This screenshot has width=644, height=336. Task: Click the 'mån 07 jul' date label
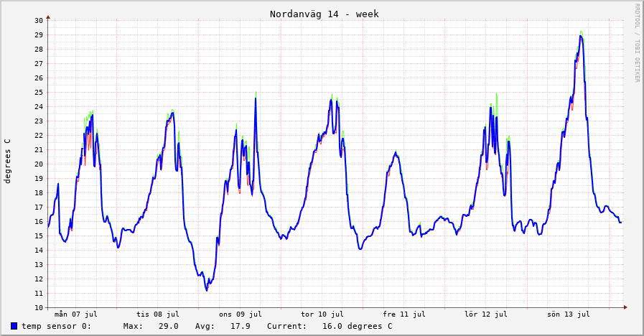[x=76, y=314]
